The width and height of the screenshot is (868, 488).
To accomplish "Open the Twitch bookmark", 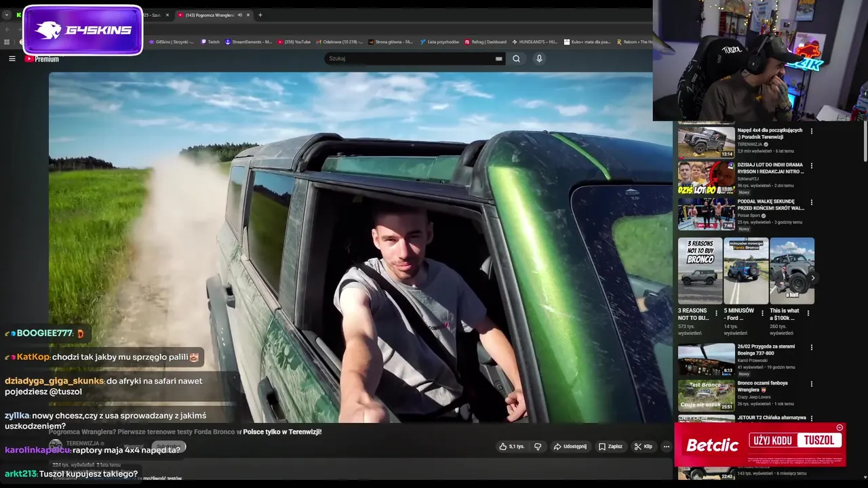I will point(210,42).
